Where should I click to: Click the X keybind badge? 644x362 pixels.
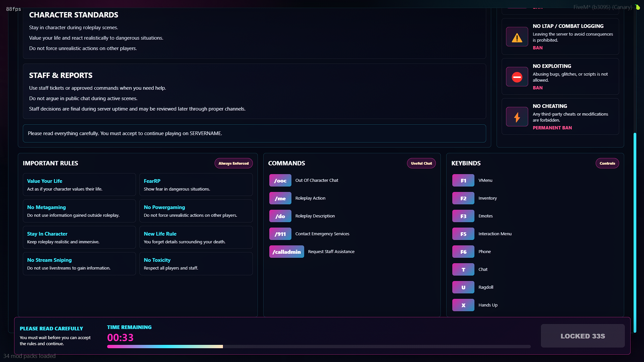coord(463,305)
